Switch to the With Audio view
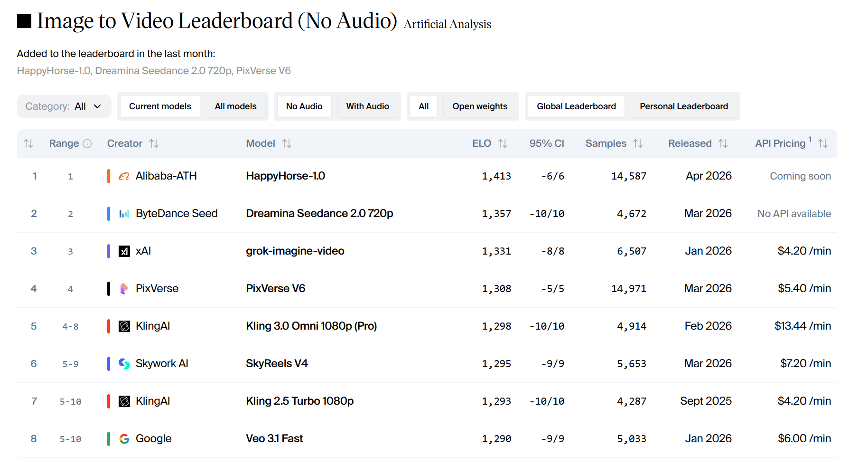This screenshot has width=868, height=465. 367,106
